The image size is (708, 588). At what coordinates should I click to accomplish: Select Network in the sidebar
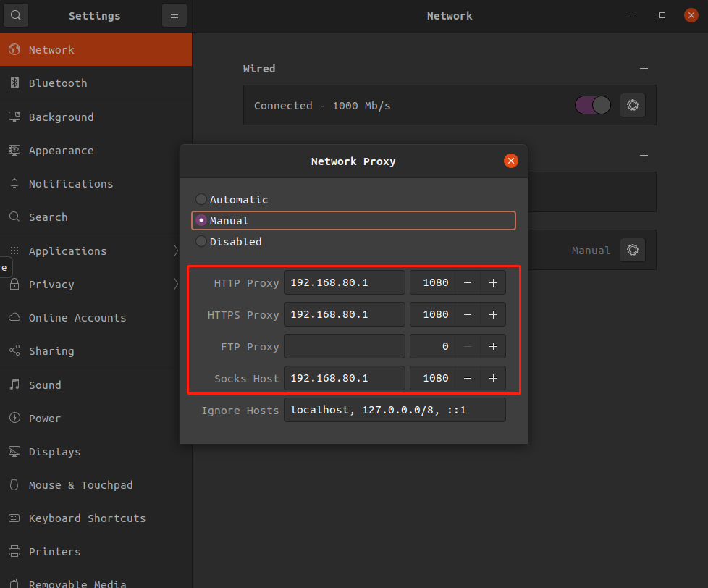click(x=52, y=50)
